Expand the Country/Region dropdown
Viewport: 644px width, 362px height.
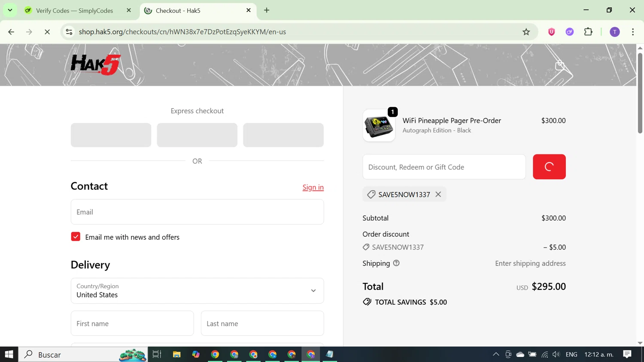click(197, 291)
